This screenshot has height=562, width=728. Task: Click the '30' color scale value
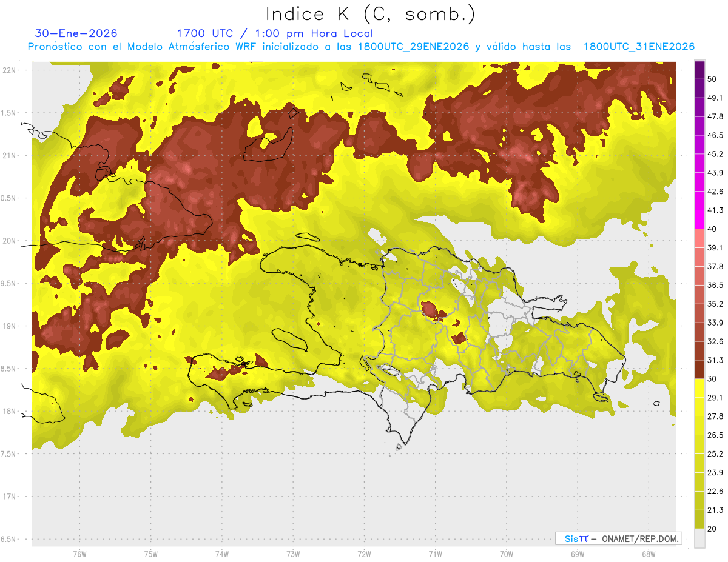[x=713, y=379]
